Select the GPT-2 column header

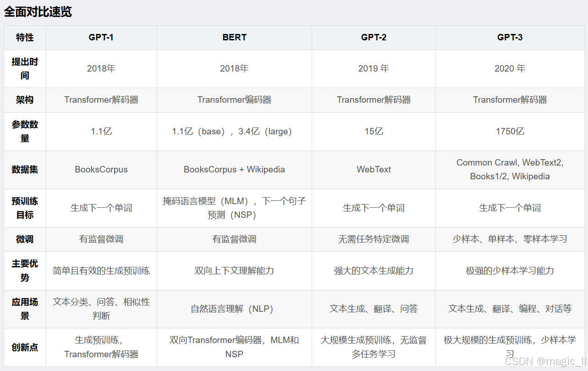click(374, 38)
